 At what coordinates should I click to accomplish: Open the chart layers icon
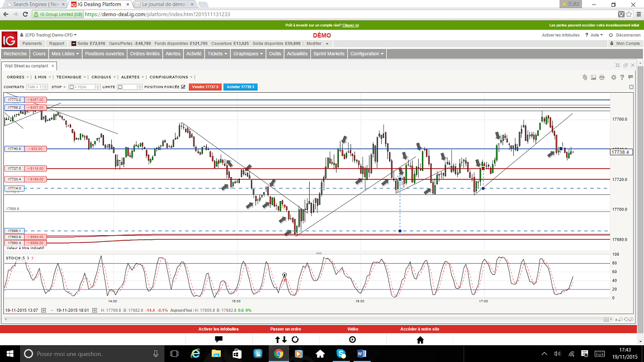(x=585, y=77)
